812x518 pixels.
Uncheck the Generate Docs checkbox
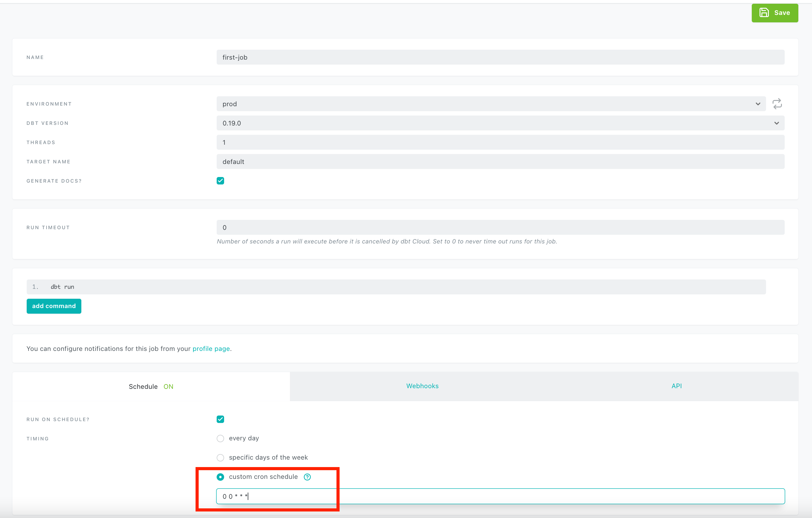pos(220,181)
